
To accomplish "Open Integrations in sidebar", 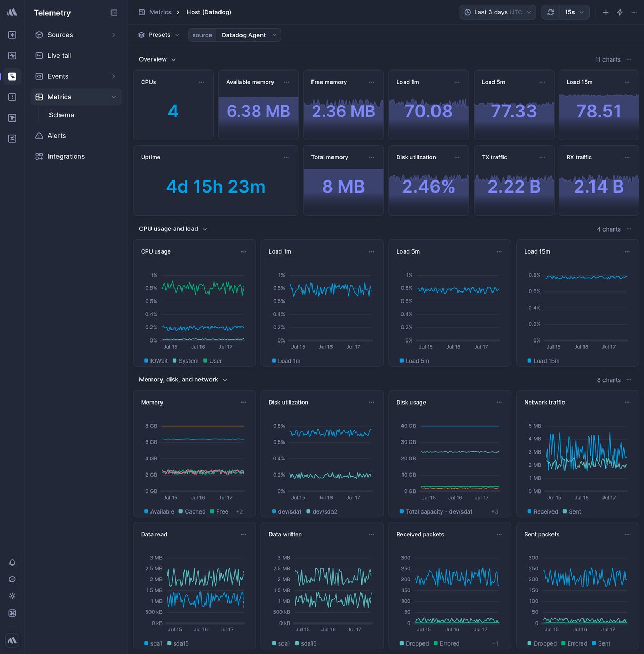I will (76, 156).
